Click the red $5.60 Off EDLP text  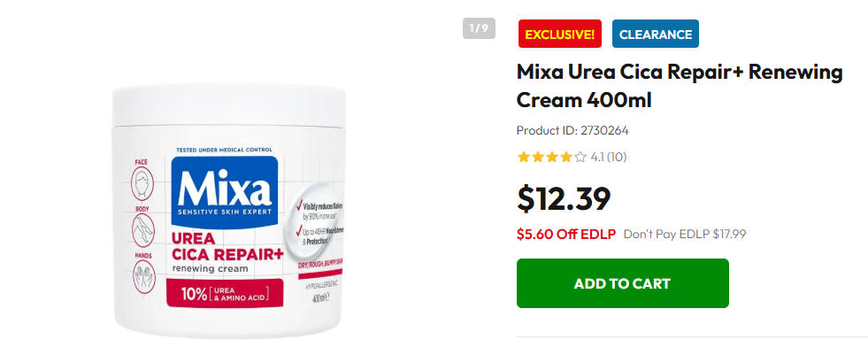tap(566, 234)
